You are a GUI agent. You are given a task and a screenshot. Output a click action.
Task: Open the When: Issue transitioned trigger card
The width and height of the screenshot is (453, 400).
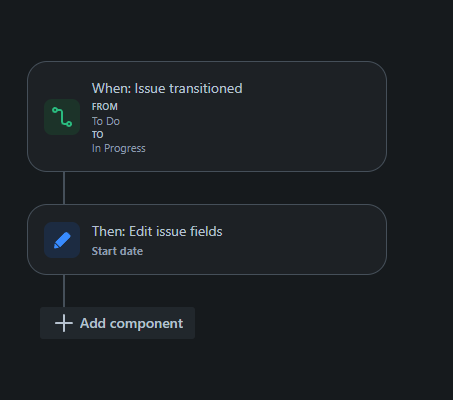click(207, 116)
